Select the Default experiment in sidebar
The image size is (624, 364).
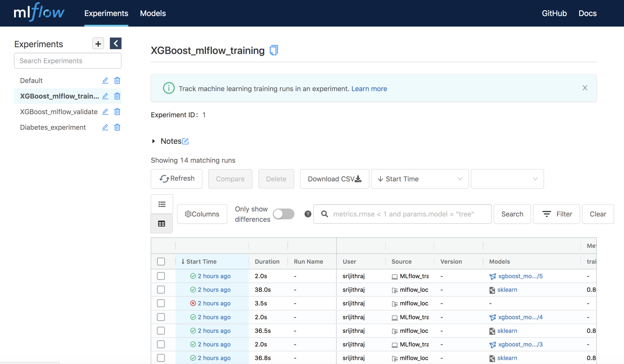point(31,80)
